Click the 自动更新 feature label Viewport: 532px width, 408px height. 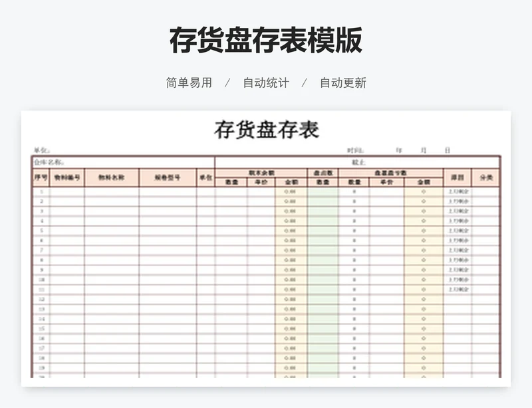[x=343, y=83]
